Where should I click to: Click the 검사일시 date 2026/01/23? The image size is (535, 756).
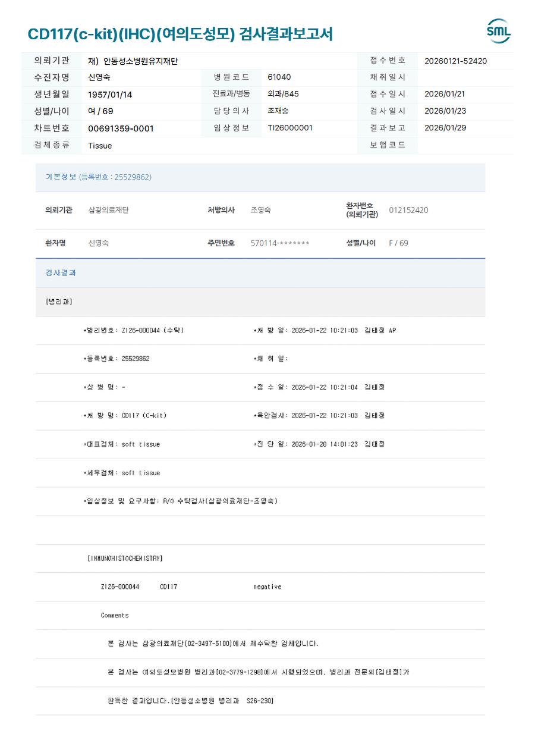coord(445,111)
